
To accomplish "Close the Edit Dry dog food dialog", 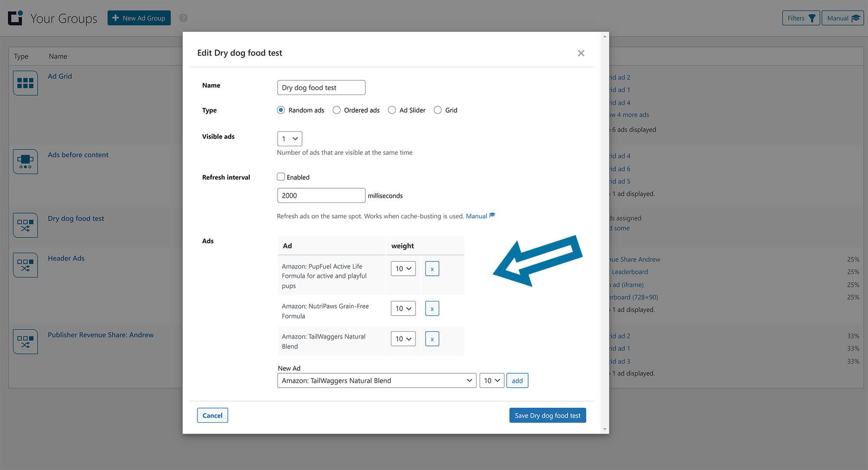I will [x=581, y=53].
